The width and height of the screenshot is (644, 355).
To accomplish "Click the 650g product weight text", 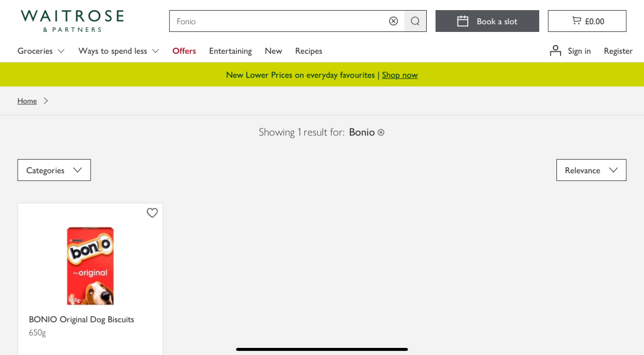I will (37, 333).
